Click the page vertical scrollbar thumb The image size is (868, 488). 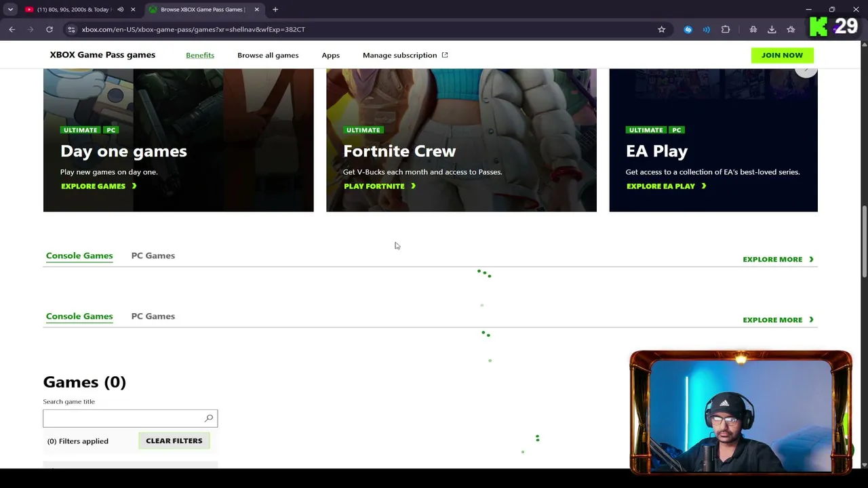(864, 241)
